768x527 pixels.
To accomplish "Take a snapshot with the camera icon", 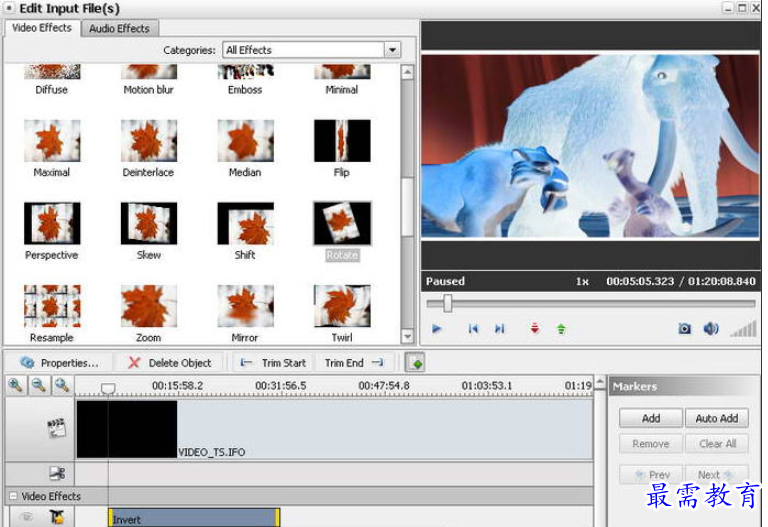I will 685,328.
